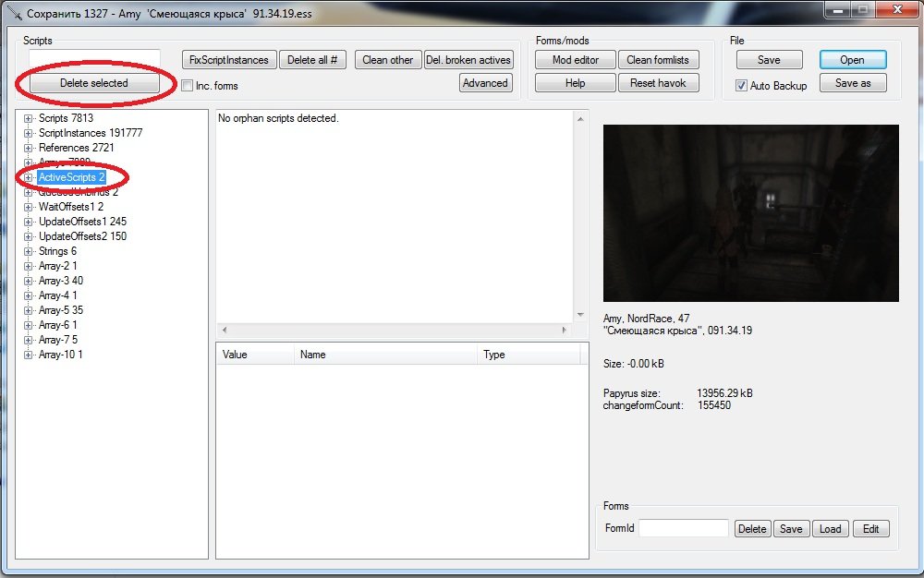The width and height of the screenshot is (924, 578).
Task: Select the Strings 6 tree item
Action: [x=57, y=251]
